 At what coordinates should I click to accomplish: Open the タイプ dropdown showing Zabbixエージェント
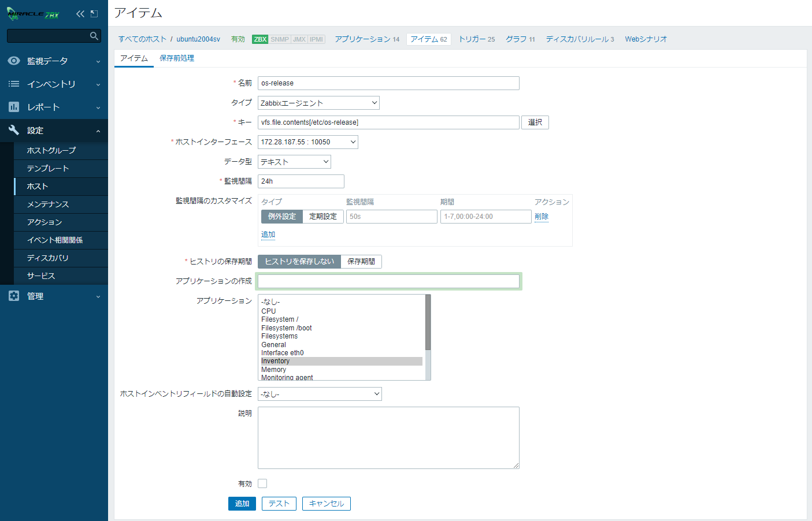coord(318,103)
